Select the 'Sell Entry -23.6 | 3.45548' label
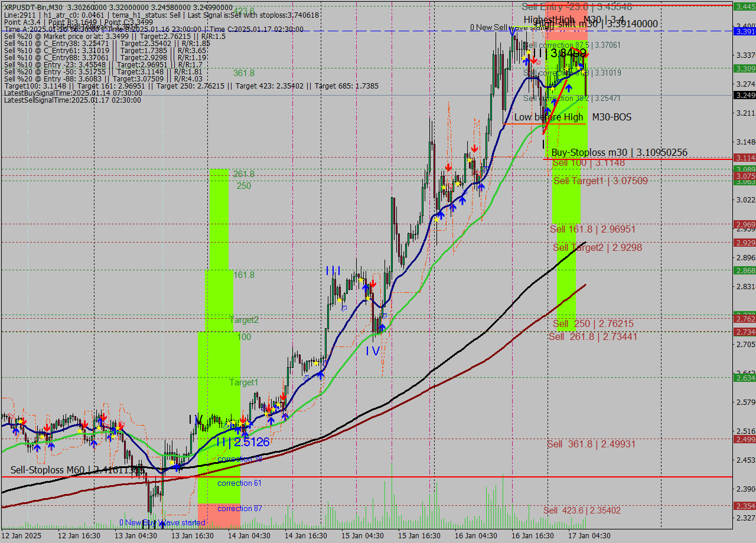 click(x=577, y=6)
